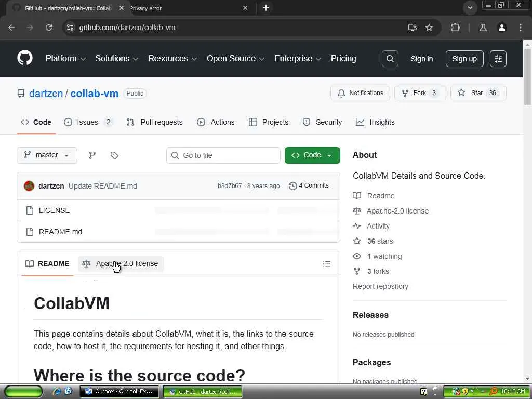Screen dimensions: 532x399
Task: Open the README outline list icon
Action: point(327,263)
